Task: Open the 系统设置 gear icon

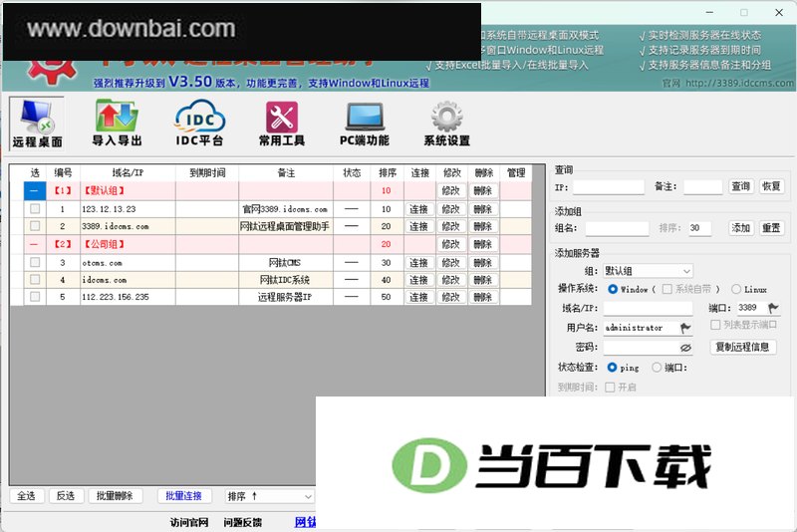Action: click(x=446, y=124)
